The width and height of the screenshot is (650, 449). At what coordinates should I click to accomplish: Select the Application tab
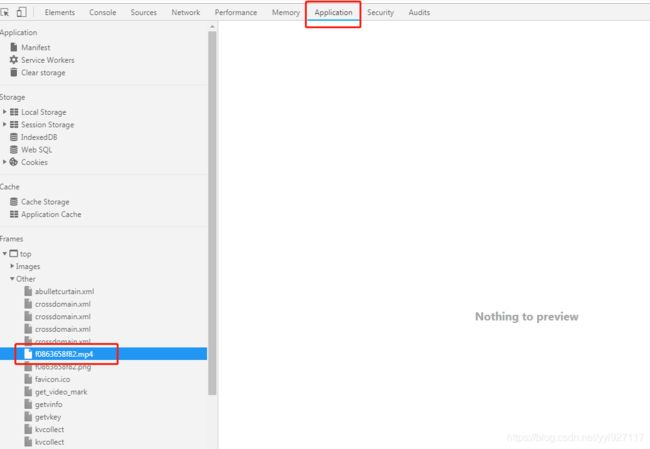(x=333, y=12)
